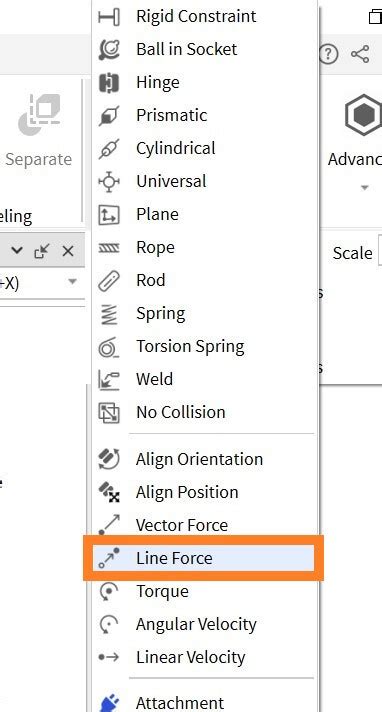Select the Hinge constraint icon
The height and width of the screenshot is (712, 382).
point(109,83)
